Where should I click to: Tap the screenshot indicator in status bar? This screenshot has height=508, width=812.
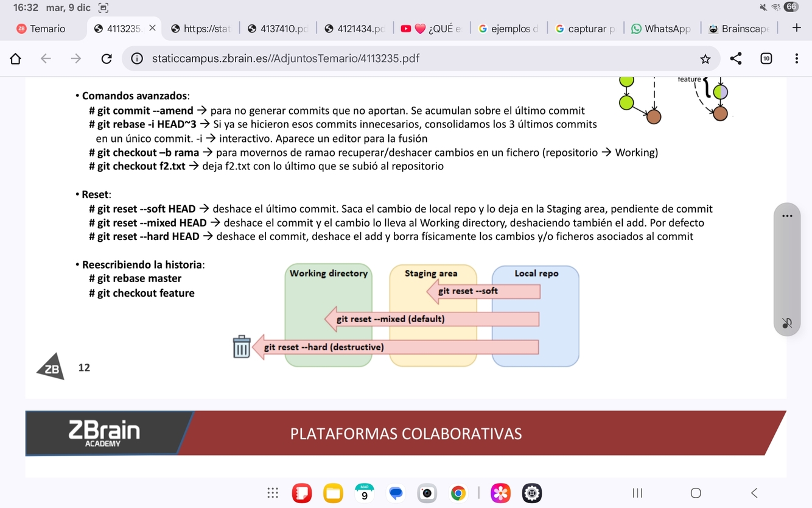point(103,7)
